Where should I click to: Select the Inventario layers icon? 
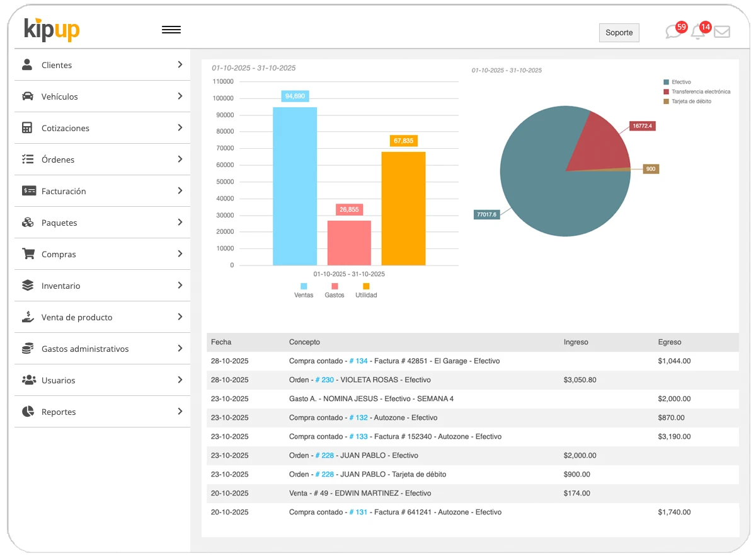tap(26, 285)
